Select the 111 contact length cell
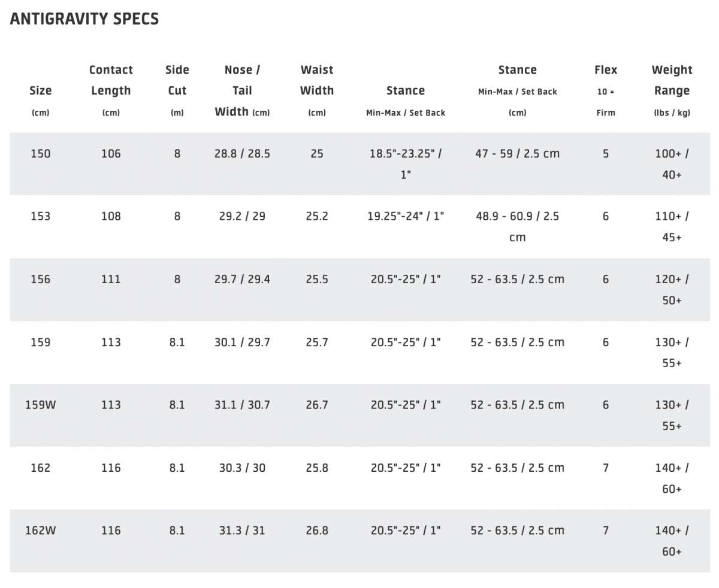 pos(111,279)
